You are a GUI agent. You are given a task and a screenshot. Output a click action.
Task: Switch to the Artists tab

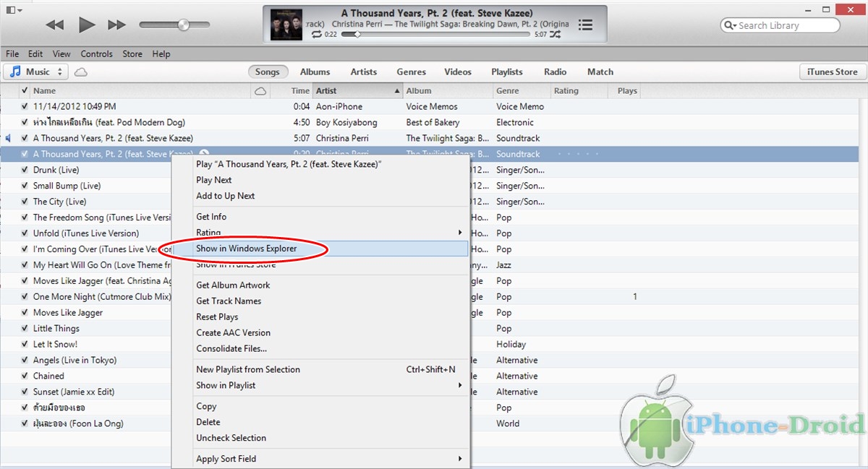(x=364, y=72)
